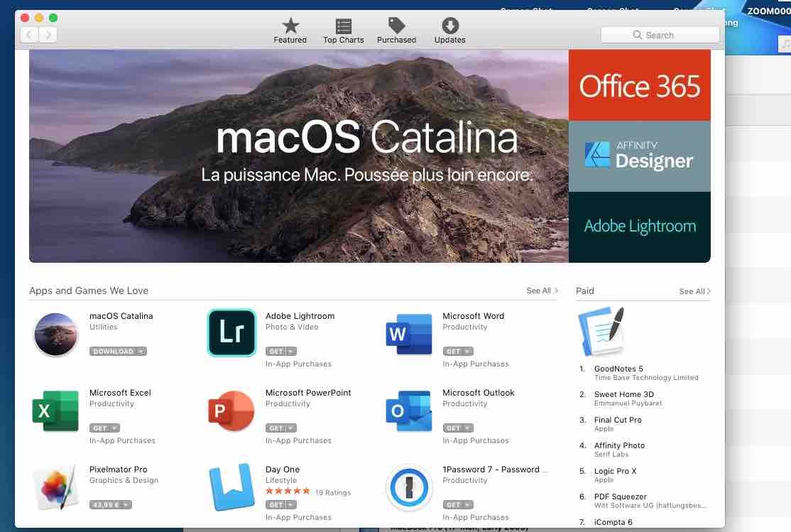
Task: Open the Featured star tab
Action: [x=290, y=31]
